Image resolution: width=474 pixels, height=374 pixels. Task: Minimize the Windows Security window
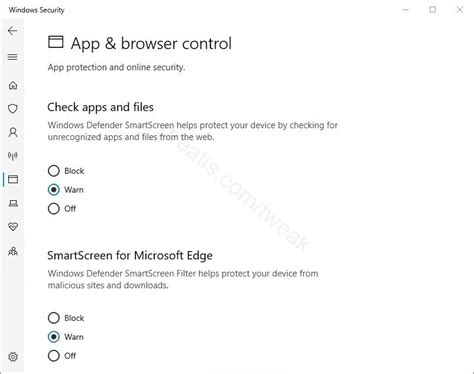(405, 10)
